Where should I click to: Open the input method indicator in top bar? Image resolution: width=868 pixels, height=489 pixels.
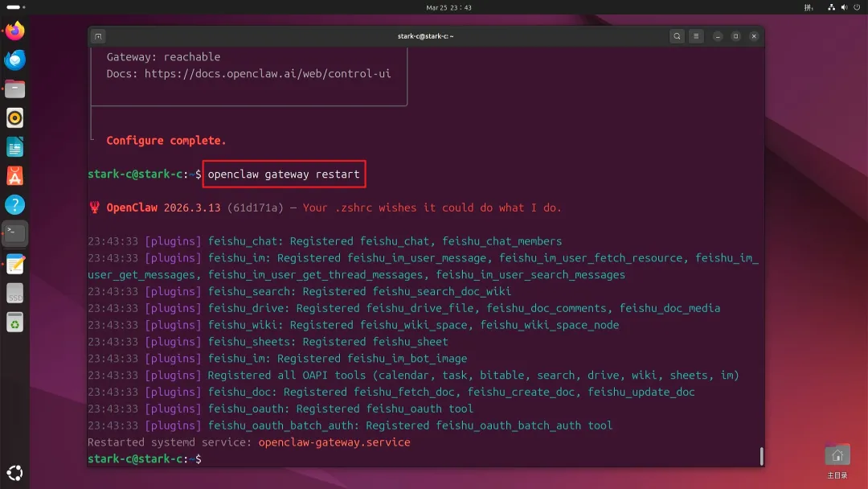click(x=809, y=7)
